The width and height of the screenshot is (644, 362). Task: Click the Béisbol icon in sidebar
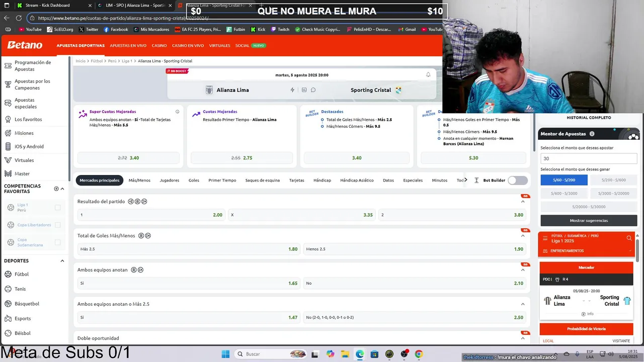point(8,333)
